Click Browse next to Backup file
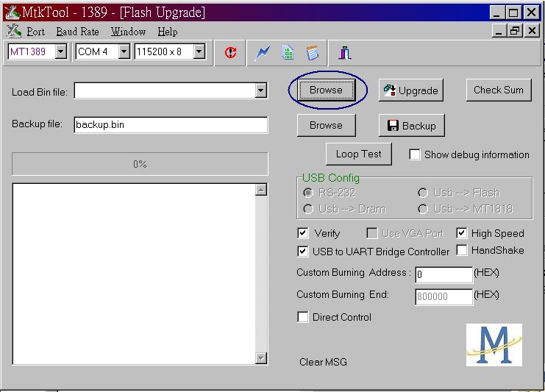 (326, 125)
